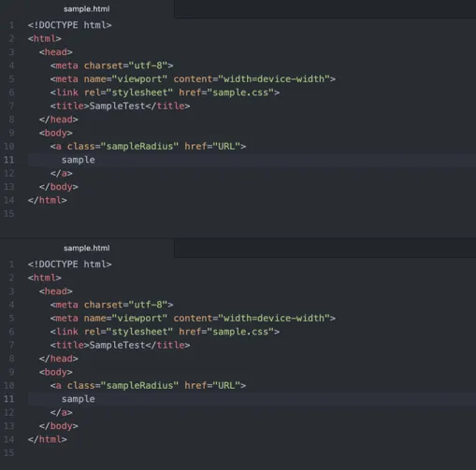Click the closing </body> tag in upper editor
This screenshot has width=476, height=470.
coord(59,187)
